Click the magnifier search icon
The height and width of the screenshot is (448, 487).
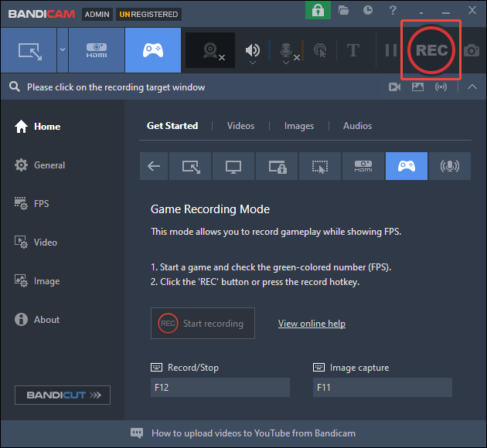coord(14,87)
